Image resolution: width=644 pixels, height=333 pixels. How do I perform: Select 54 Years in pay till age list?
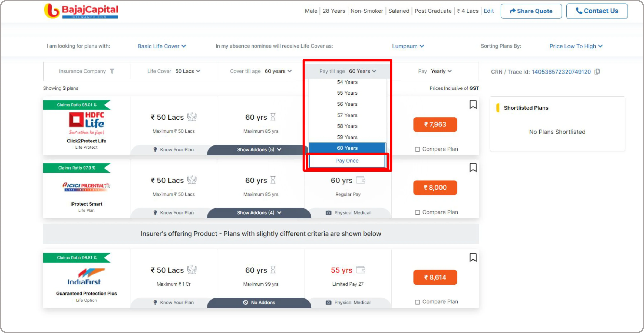347,82
